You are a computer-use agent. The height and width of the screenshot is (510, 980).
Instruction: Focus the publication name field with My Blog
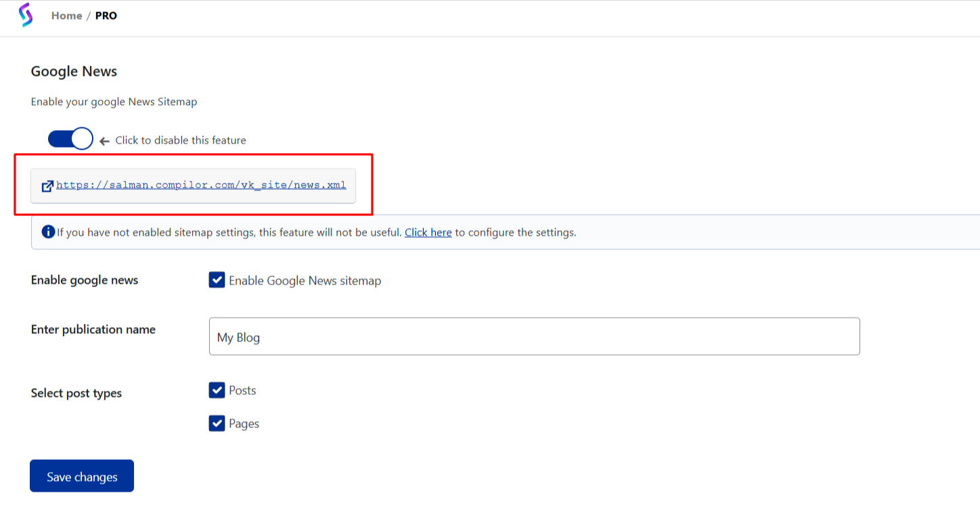pyautogui.click(x=534, y=337)
